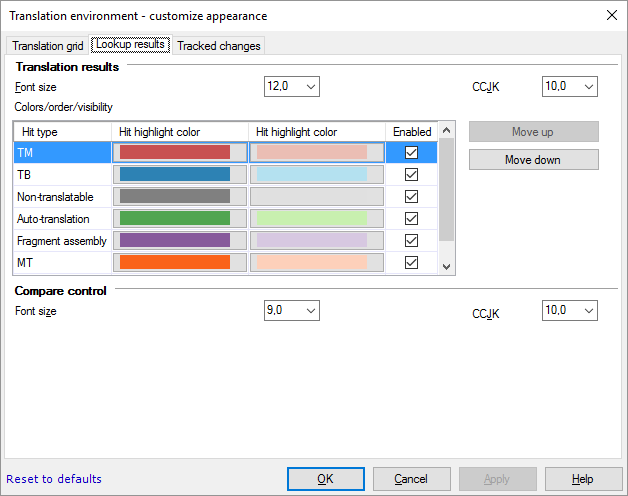Screen dimensions: 628x496
Task: Click the hit list scroll up arrow
Action: pos(447,130)
